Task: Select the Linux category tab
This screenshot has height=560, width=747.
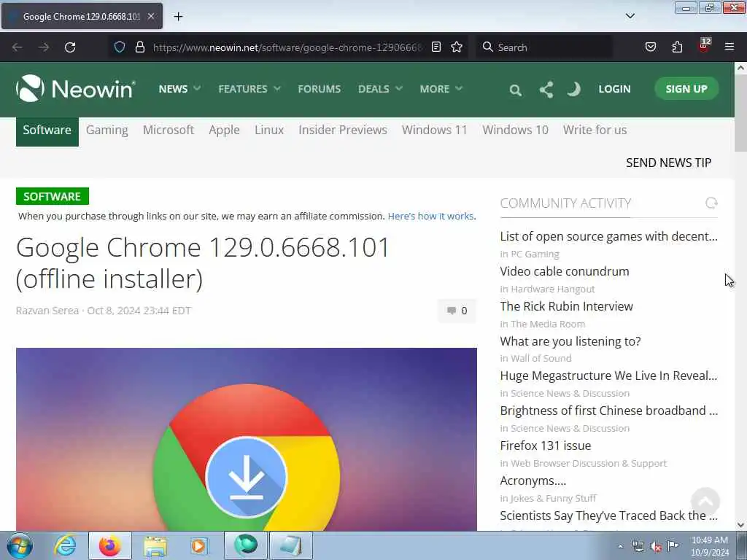Action: (x=268, y=130)
